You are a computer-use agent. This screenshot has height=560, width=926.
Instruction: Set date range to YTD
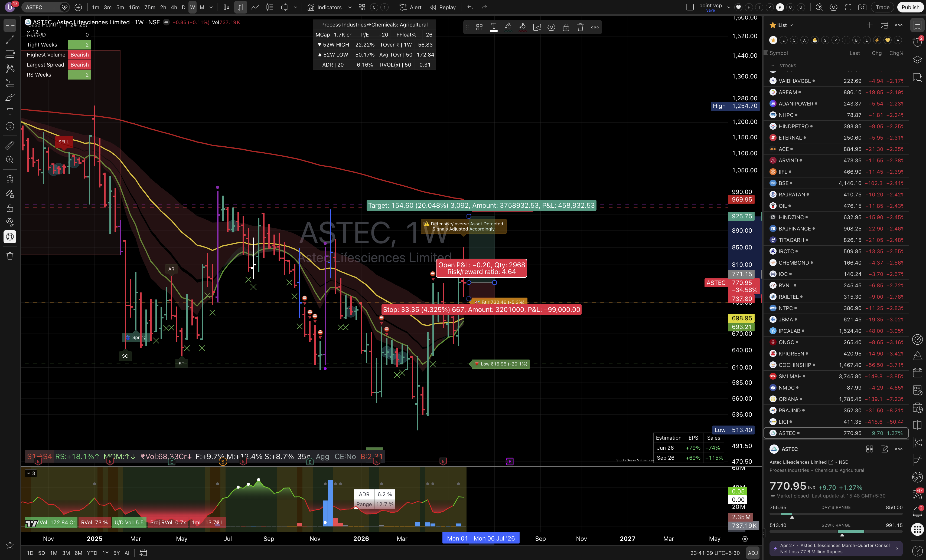click(x=92, y=553)
